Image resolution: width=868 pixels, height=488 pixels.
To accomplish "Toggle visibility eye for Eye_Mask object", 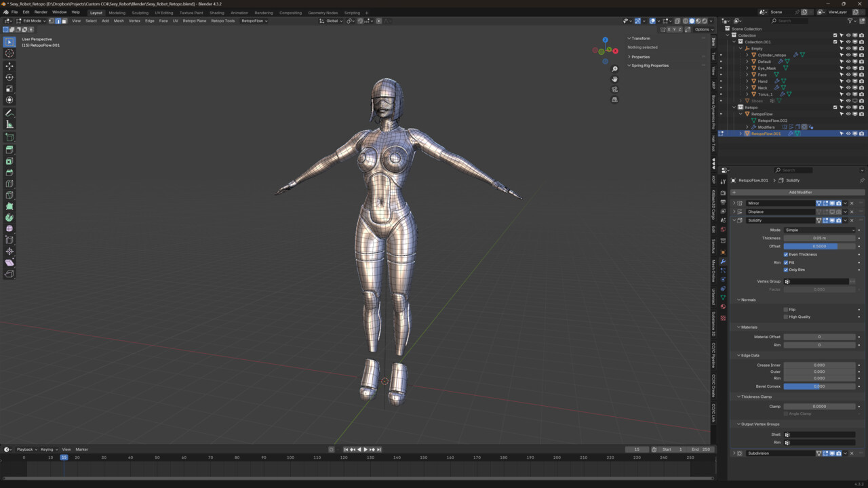I will point(848,68).
